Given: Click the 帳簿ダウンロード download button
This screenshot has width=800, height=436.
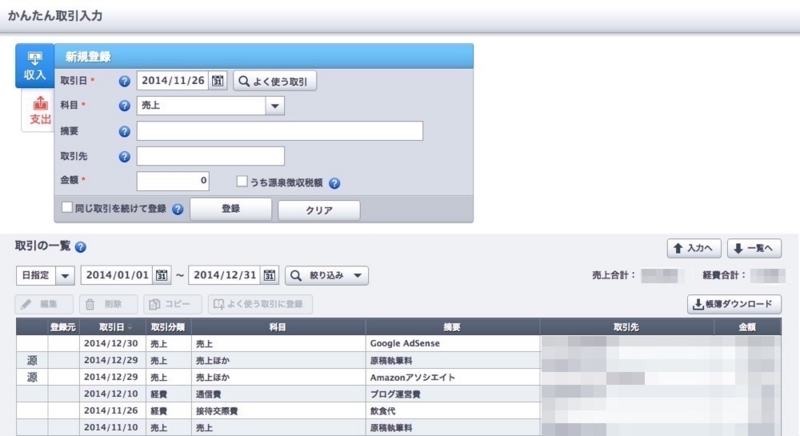Looking at the screenshot, I should (734, 304).
